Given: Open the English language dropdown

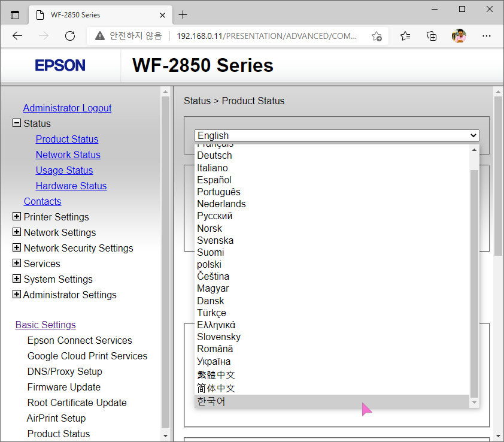Looking at the screenshot, I should click(337, 135).
